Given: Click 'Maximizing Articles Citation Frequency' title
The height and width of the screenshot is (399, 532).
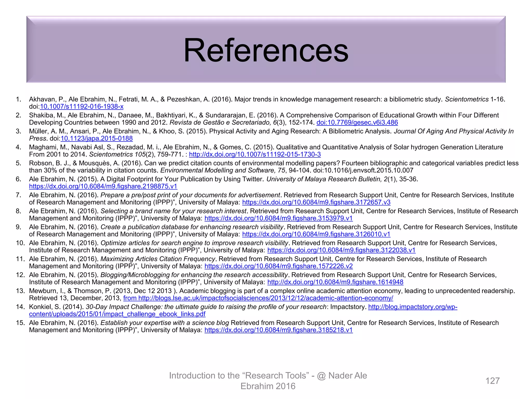Looking at the screenshot, I should pos(158,259).
